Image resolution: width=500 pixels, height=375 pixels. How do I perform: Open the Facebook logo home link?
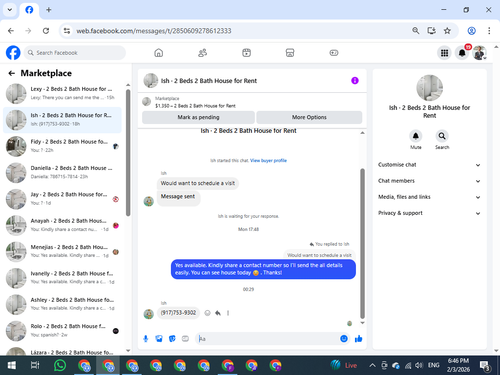coord(13,53)
